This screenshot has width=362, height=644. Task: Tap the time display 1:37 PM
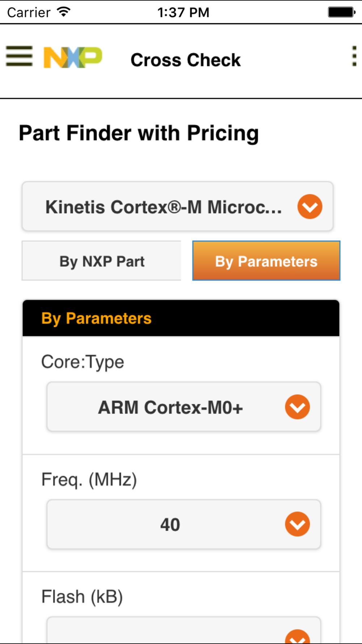point(183,12)
